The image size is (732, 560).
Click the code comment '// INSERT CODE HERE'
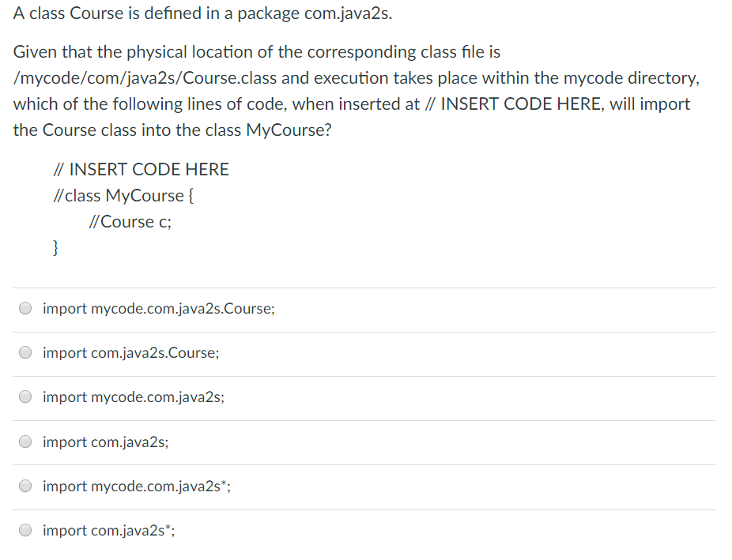[x=141, y=169]
